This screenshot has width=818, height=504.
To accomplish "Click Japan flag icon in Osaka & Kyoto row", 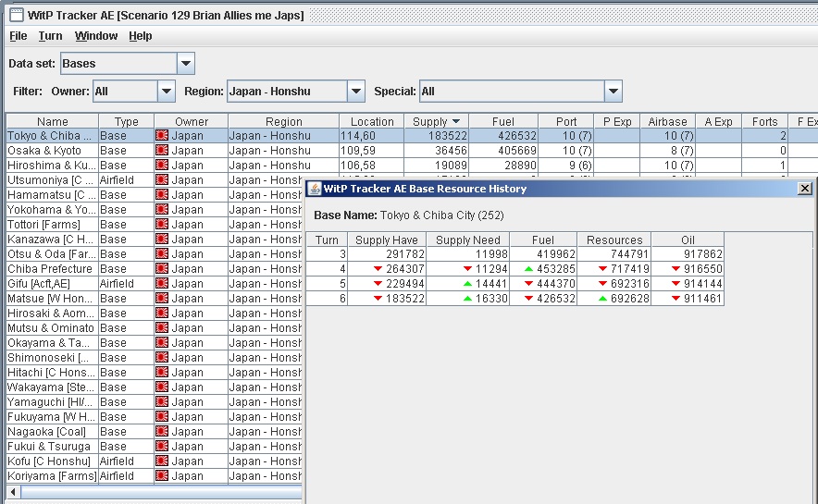I will click(x=162, y=150).
